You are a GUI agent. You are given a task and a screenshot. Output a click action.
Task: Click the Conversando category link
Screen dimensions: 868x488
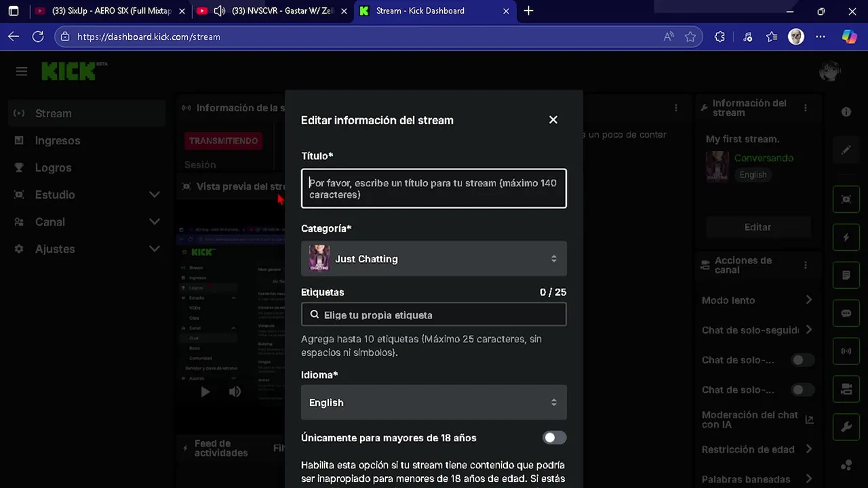click(x=764, y=158)
